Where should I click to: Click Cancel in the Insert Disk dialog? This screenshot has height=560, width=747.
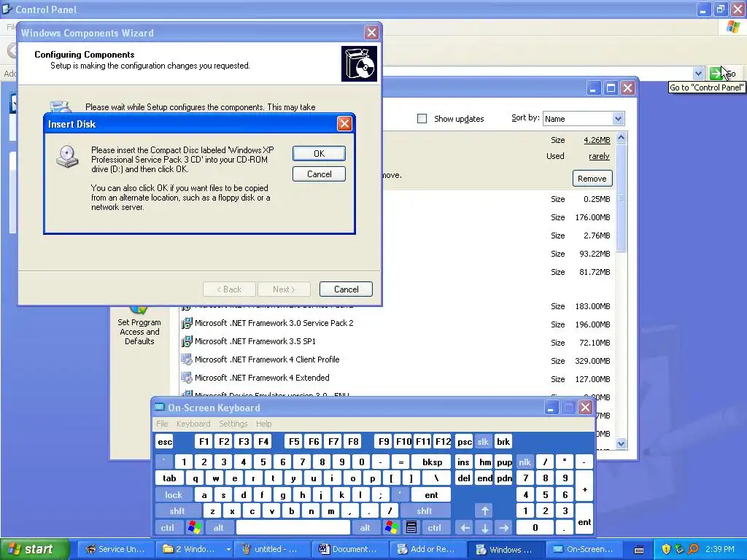point(319,174)
